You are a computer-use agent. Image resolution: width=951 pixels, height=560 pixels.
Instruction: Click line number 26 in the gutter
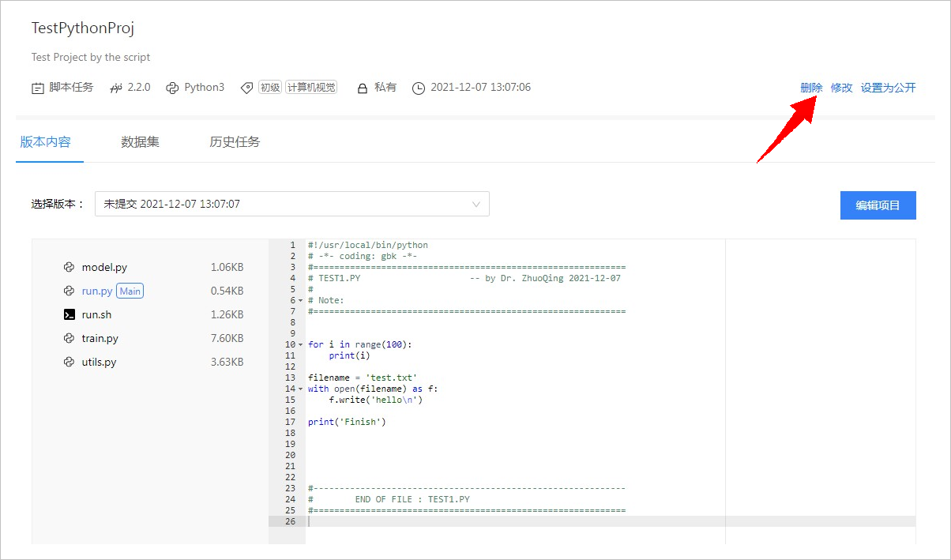pyautogui.click(x=290, y=521)
